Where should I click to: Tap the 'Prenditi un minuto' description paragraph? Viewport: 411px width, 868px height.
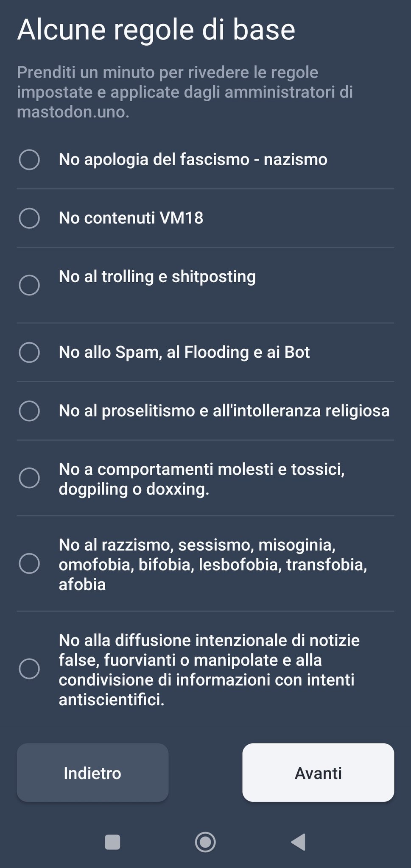tap(185, 92)
